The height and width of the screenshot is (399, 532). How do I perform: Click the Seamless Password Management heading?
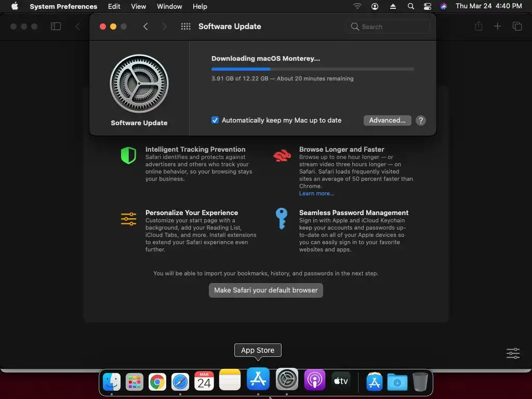pos(354,212)
